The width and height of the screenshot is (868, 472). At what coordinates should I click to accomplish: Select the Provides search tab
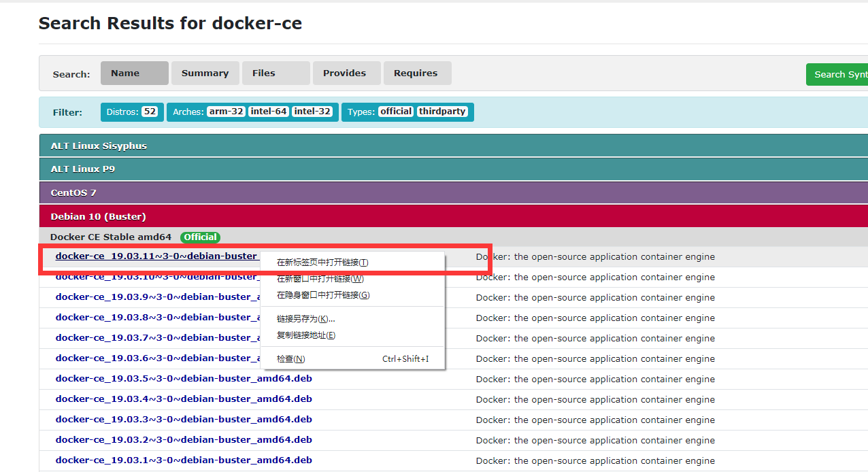(x=346, y=73)
